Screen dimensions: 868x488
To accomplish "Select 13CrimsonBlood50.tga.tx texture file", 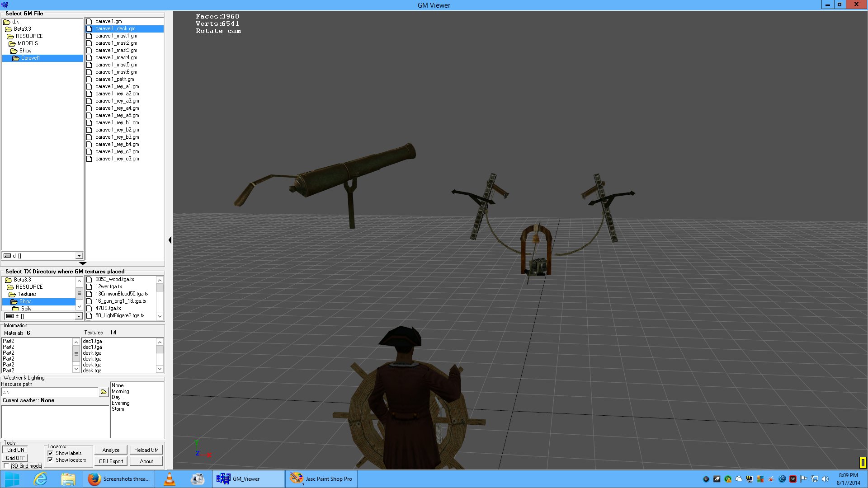I will (x=122, y=294).
